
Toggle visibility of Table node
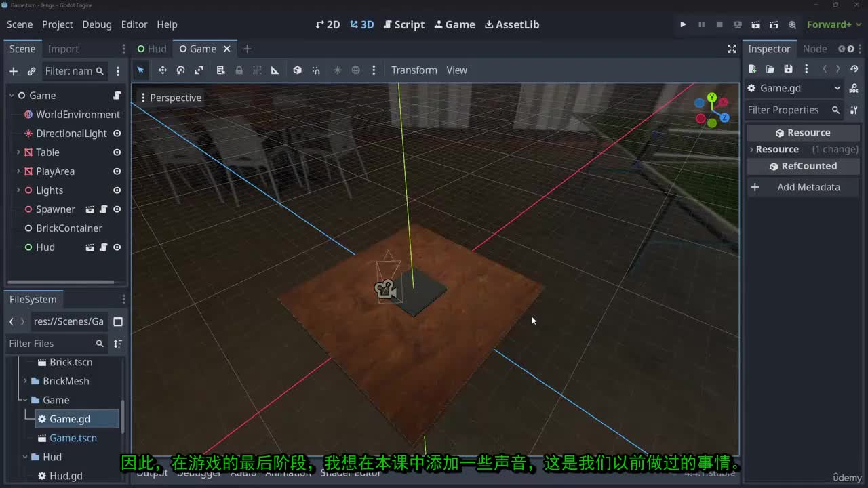(117, 152)
